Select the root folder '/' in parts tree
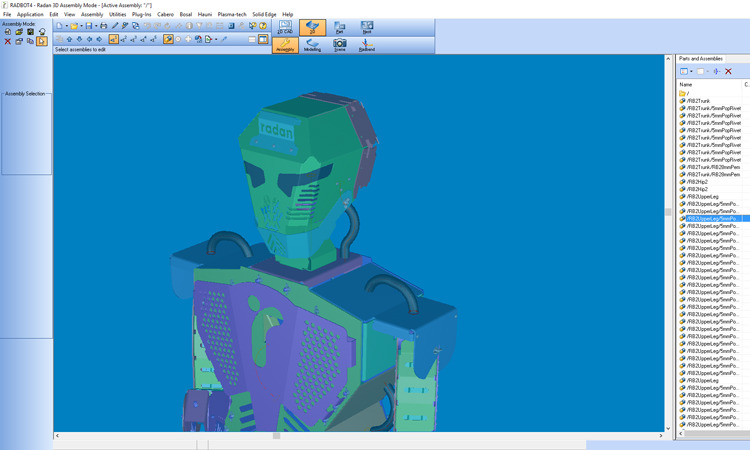The height and width of the screenshot is (450, 750). click(x=684, y=93)
